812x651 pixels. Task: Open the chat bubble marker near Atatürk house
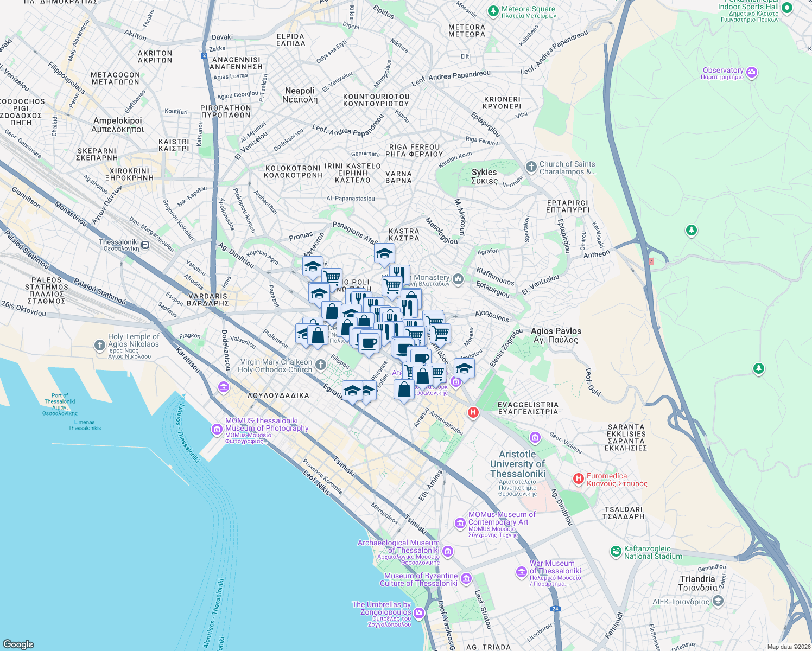pyautogui.click(x=422, y=358)
